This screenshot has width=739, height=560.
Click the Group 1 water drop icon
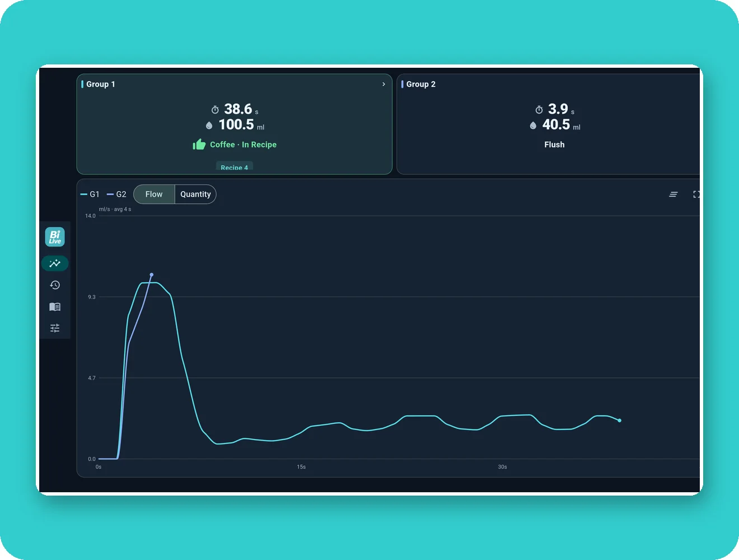[209, 125]
